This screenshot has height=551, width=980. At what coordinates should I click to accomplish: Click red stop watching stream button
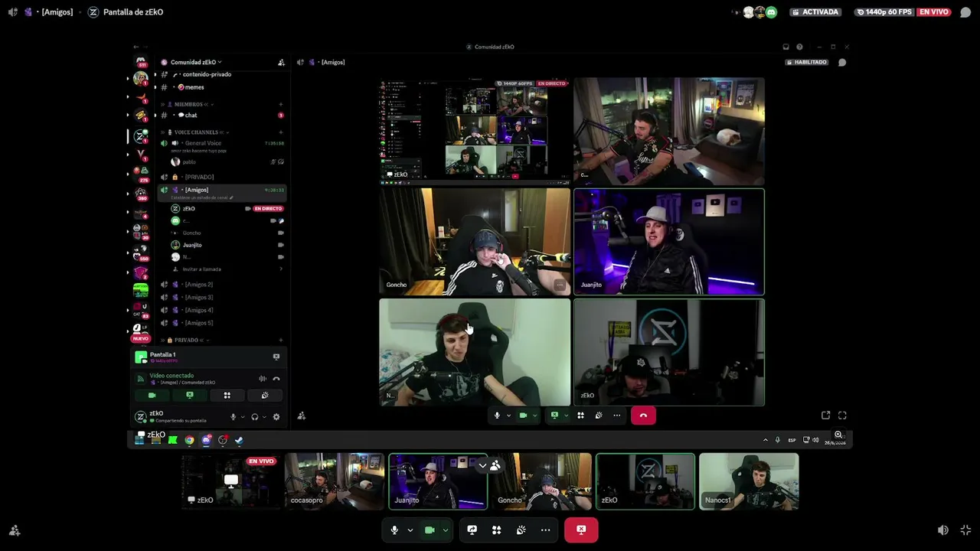(581, 530)
